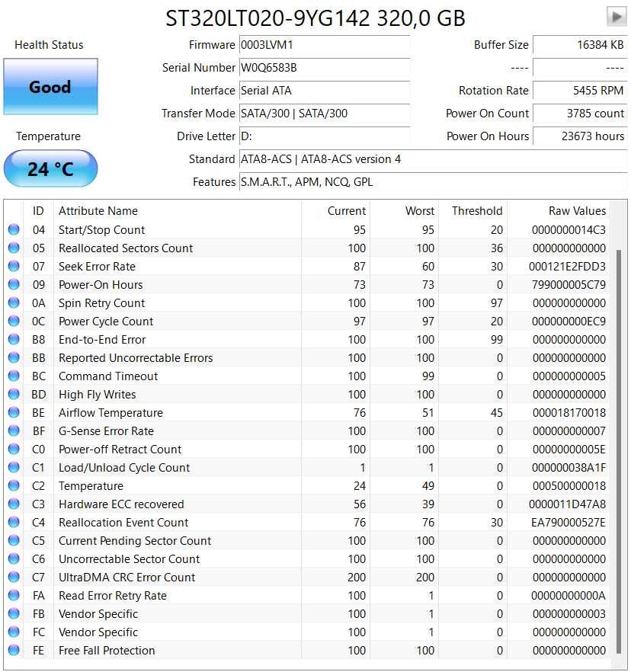Click the status orb for Power-On Hours row
Image resolution: width=631 pixels, height=672 pixels.
(x=14, y=284)
